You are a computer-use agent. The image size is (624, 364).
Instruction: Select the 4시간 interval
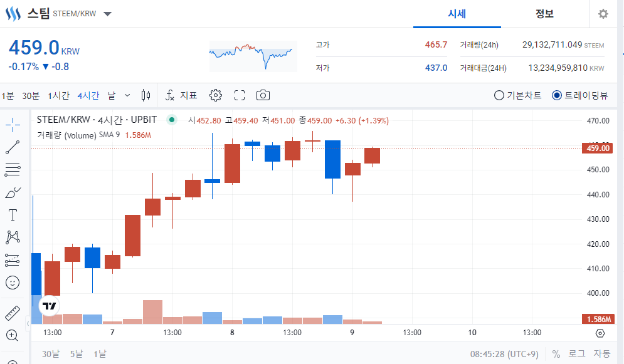click(88, 95)
